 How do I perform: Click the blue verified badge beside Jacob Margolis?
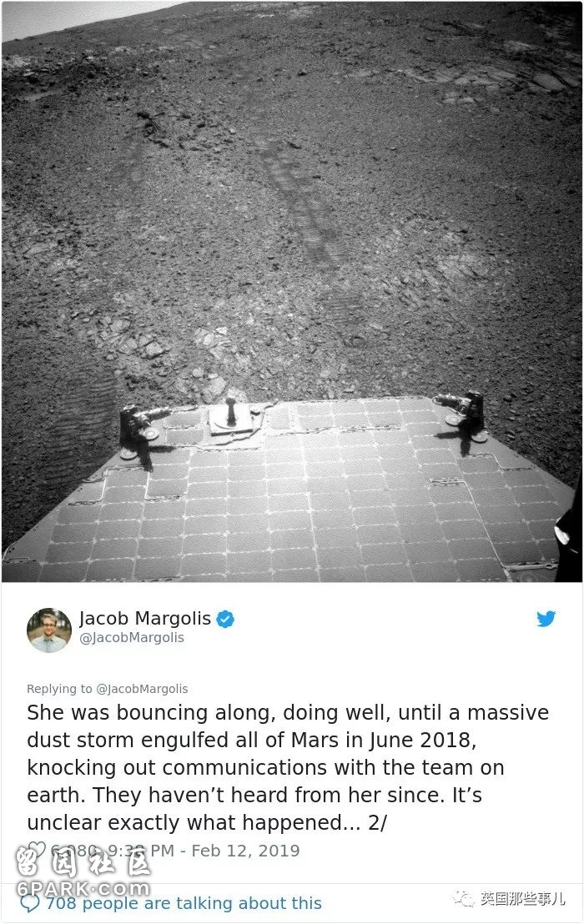(x=225, y=620)
